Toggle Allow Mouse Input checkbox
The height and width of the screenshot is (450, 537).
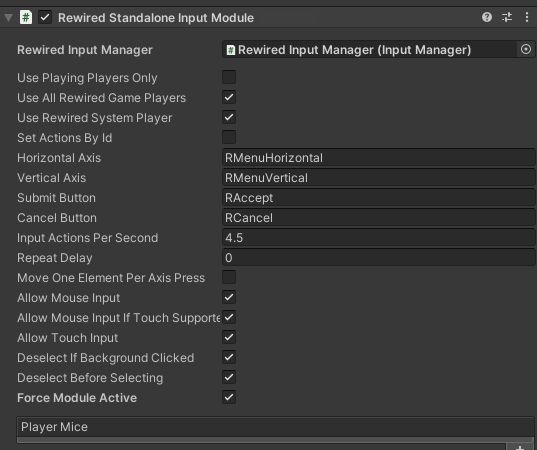pos(229,297)
